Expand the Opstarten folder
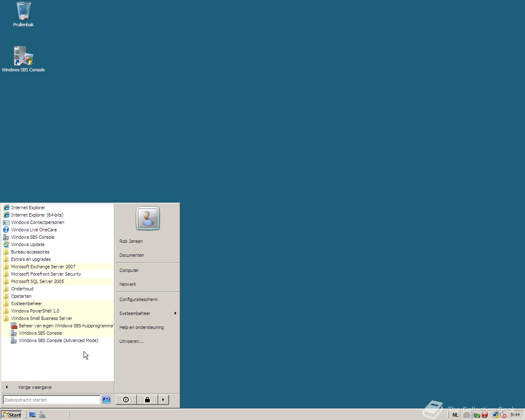The height and width of the screenshot is (420, 525). coord(57,296)
